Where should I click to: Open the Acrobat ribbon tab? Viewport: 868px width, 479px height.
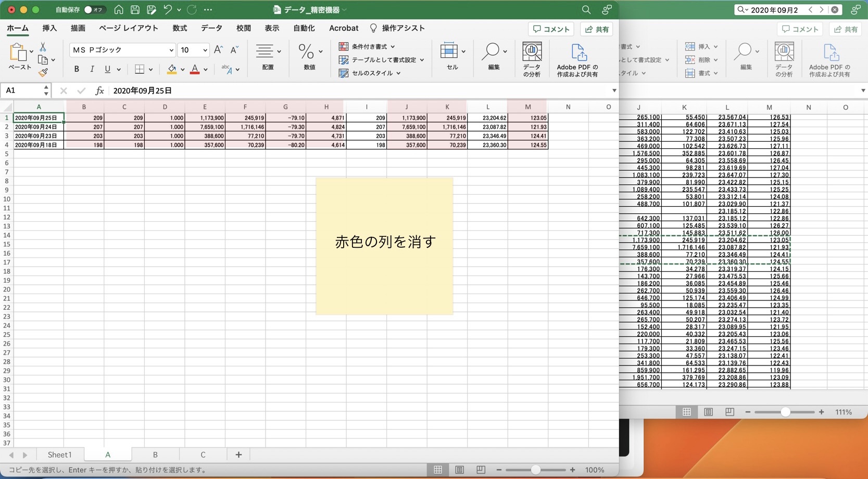[x=344, y=28]
